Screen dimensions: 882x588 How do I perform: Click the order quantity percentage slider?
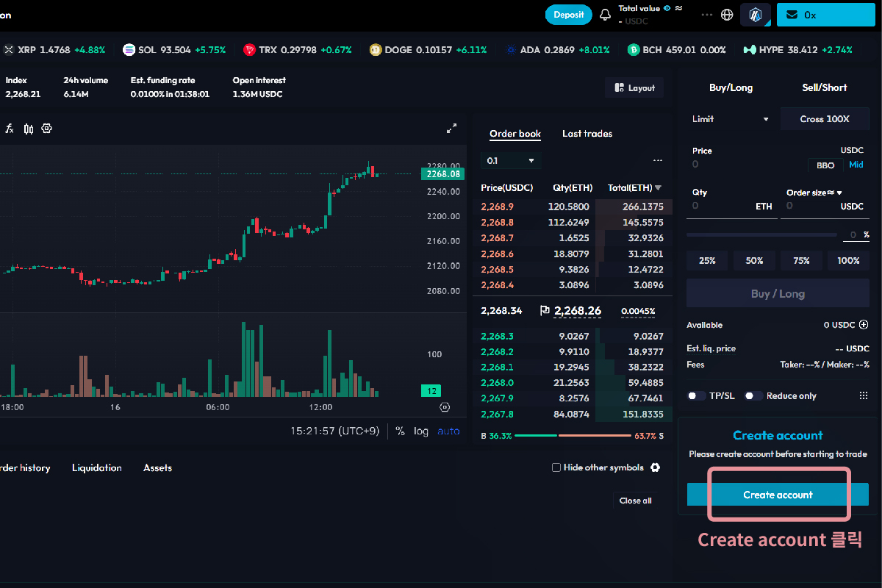pyautogui.click(x=761, y=235)
